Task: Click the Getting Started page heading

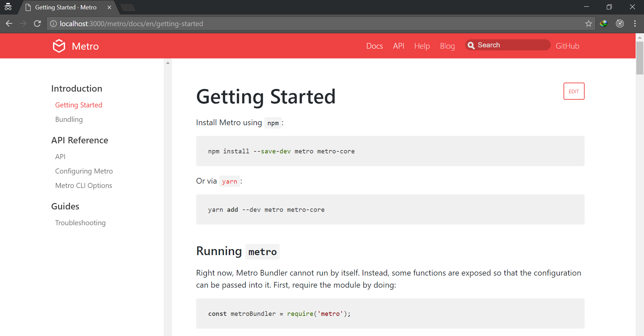Action: [x=266, y=97]
